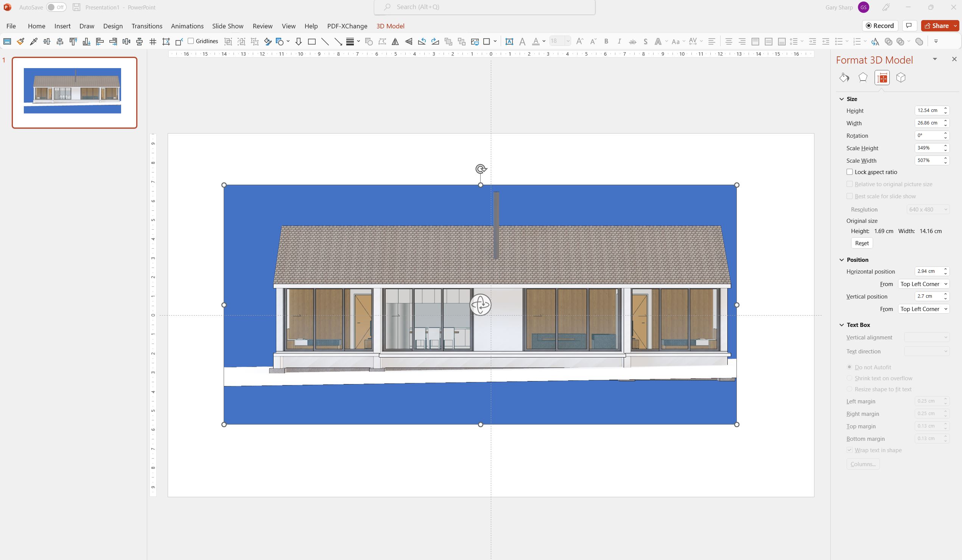Open Share button dropdown arrow
The image size is (962, 560).
[x=956, y=26]
